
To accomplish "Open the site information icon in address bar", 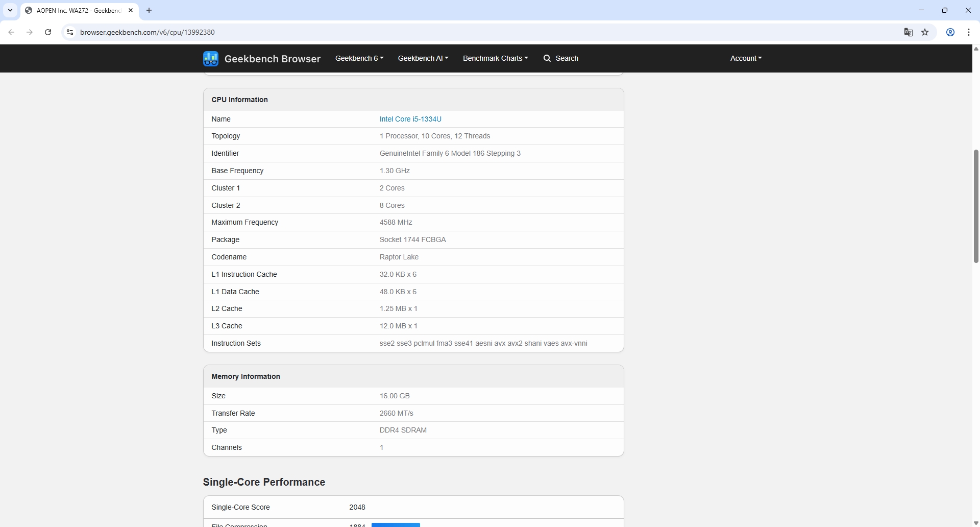I will pos(70,32).
